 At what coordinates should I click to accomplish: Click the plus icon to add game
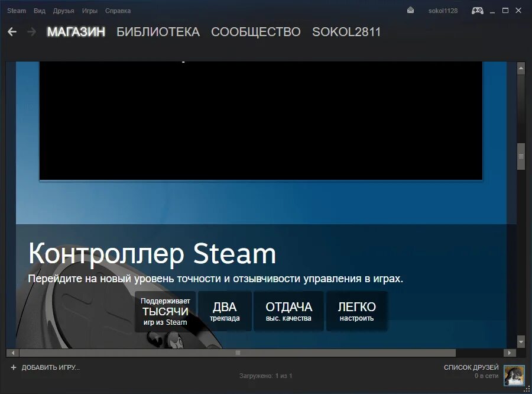[x=14, y=367]
